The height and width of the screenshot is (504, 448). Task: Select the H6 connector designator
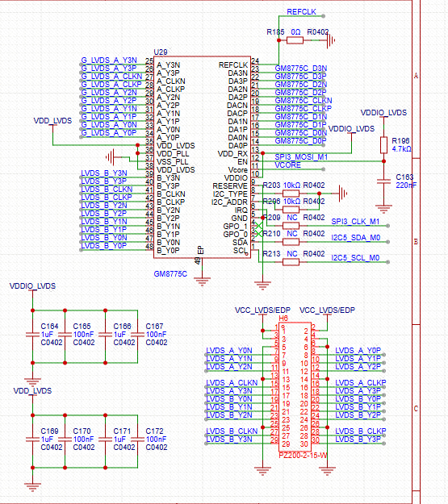(x=283, y=319)
